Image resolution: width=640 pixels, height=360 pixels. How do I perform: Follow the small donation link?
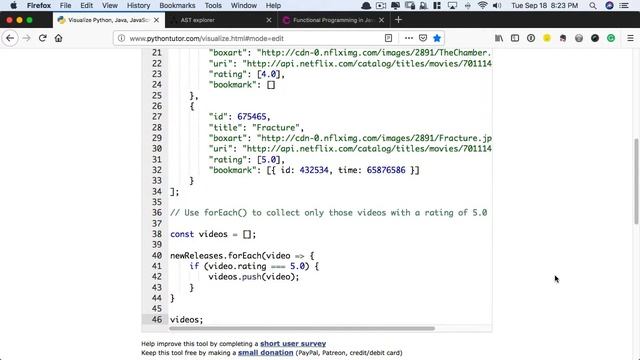click(266, 353)
